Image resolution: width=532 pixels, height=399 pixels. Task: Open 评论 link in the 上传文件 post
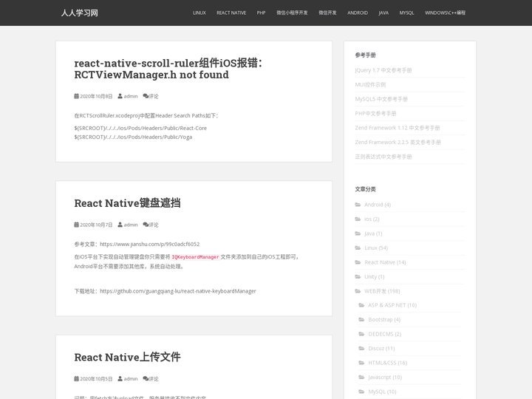[154, 379]
